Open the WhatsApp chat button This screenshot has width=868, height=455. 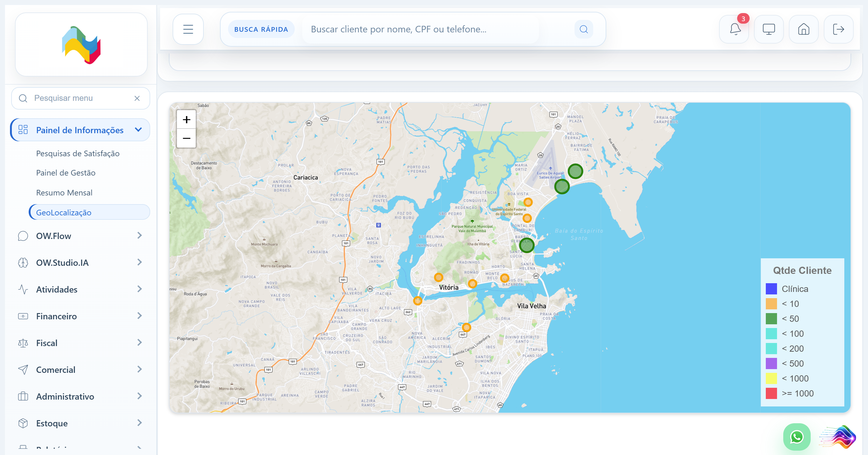[797, 437]
